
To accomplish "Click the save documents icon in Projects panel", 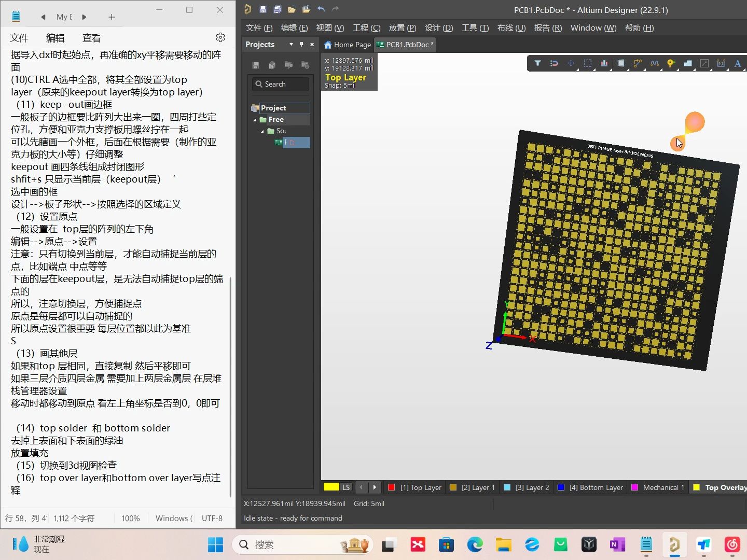I will click(x=255, y=65).
